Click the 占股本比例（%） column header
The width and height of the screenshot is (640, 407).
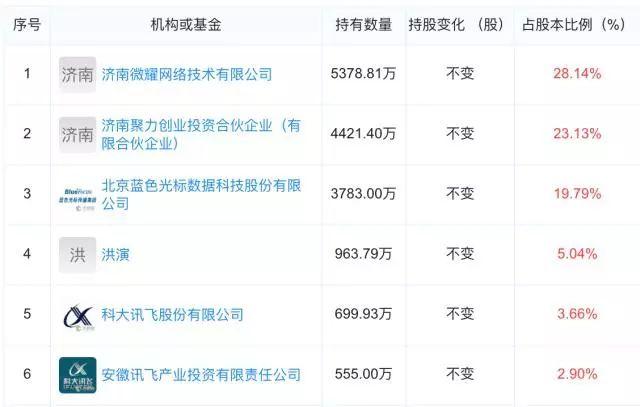[x=574, y=23]
